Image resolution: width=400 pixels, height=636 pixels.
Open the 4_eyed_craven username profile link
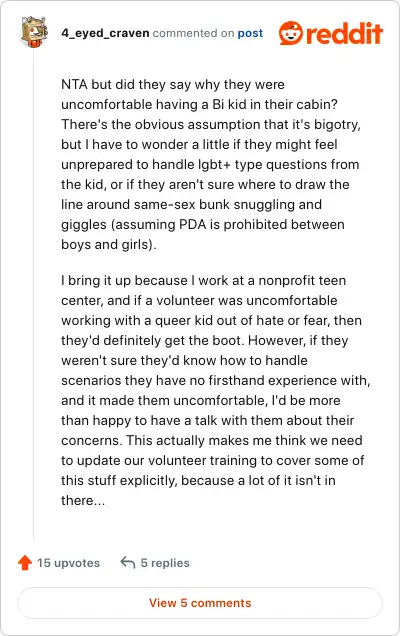coord(105,33)
